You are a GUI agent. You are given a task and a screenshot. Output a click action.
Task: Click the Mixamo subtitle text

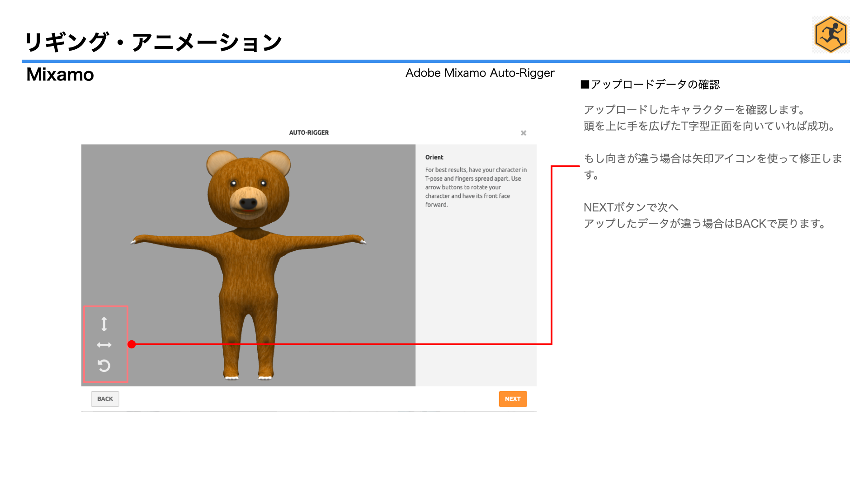pyautogui.click(x=60, y=75)
